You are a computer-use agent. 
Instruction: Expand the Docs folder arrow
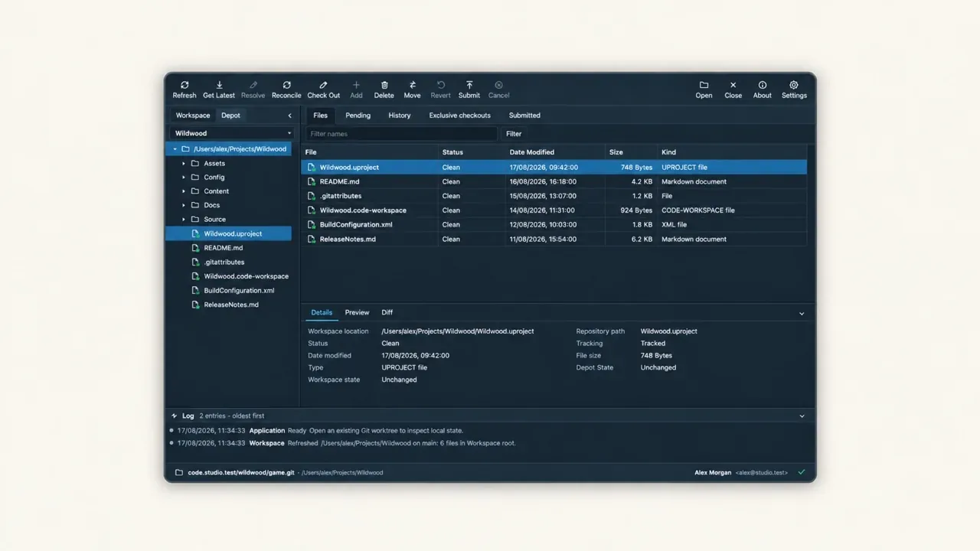184,205
